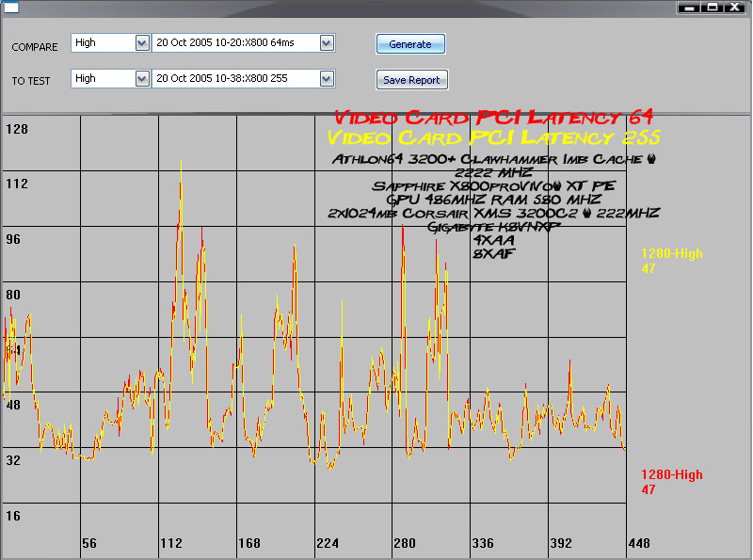Click the '96' y-axis label
753x560 pixels.
coord(13,239)
